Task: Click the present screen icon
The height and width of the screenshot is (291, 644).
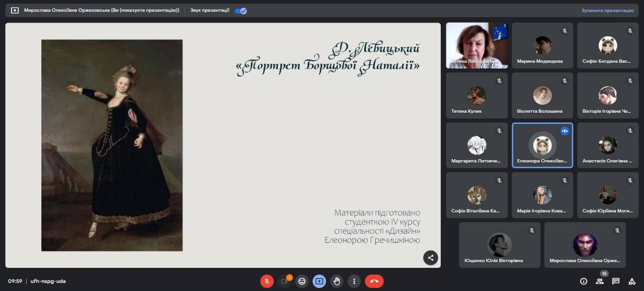Action: pyautogui.click(x=319, y=281)
